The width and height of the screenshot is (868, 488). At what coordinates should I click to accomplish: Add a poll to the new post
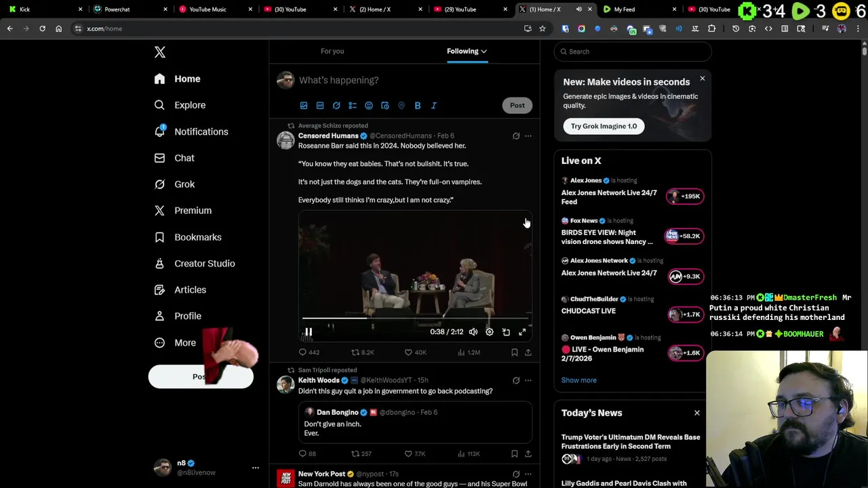pos(353,106)
